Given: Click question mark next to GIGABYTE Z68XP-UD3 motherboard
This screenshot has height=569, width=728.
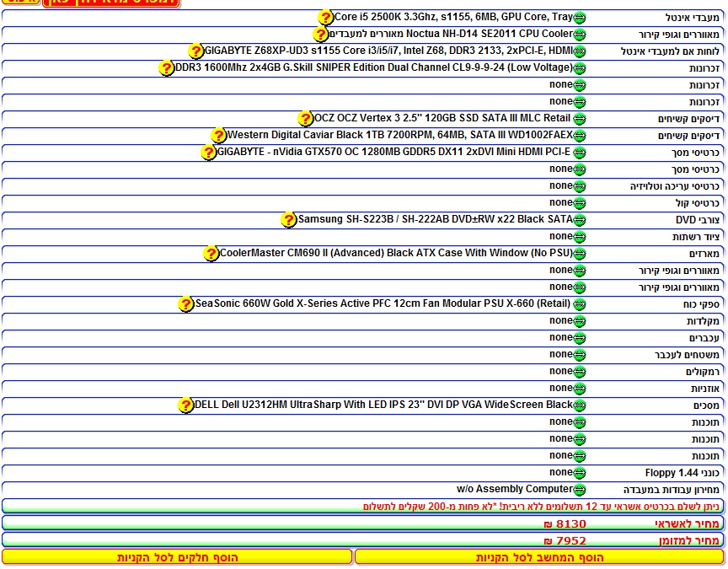Looking at the screenshot, I should pyautogui.click(x=196, y=51).
